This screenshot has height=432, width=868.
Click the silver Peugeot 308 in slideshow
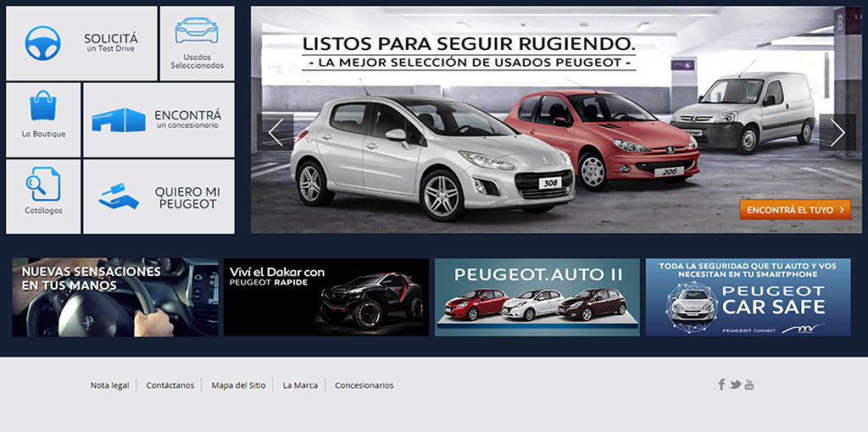(x=432, y=159)
